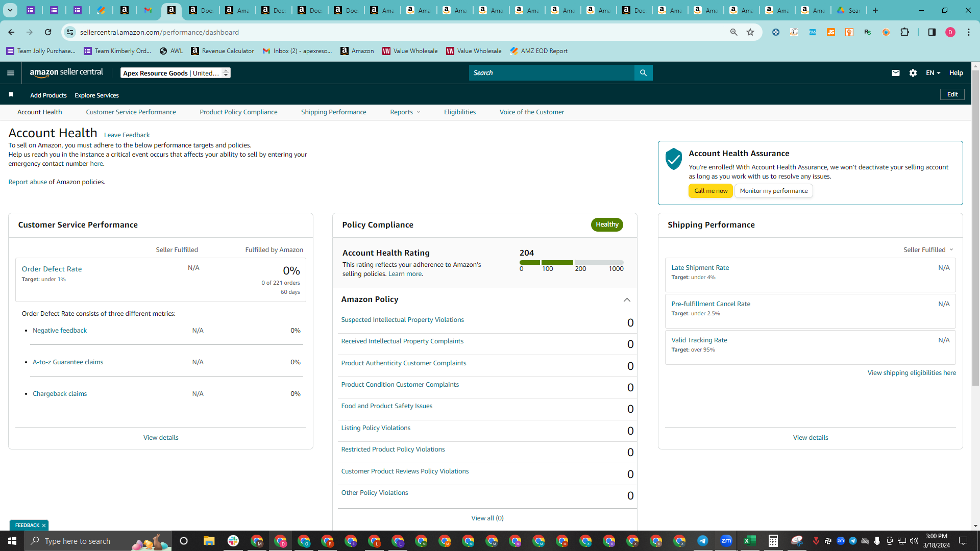
Task: Open the Voice of the Customer tab
Action: [x=531, y=112]
